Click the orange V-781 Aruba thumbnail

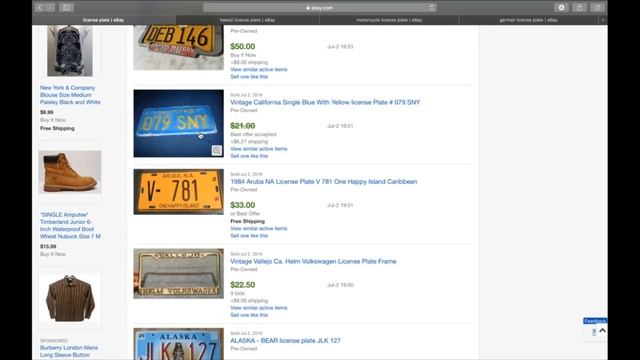[x=178, y=192]
